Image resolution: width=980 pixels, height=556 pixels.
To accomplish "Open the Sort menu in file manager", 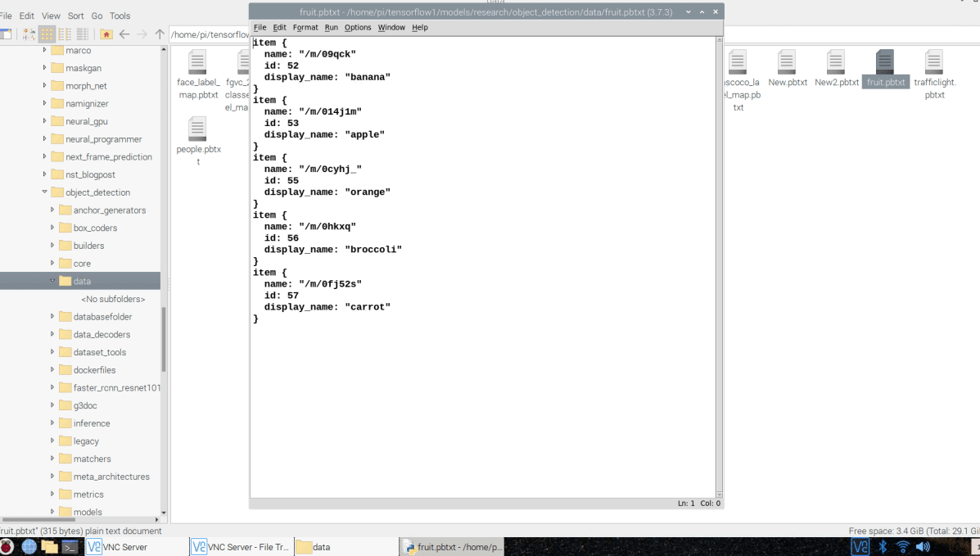I will [75, 16].
